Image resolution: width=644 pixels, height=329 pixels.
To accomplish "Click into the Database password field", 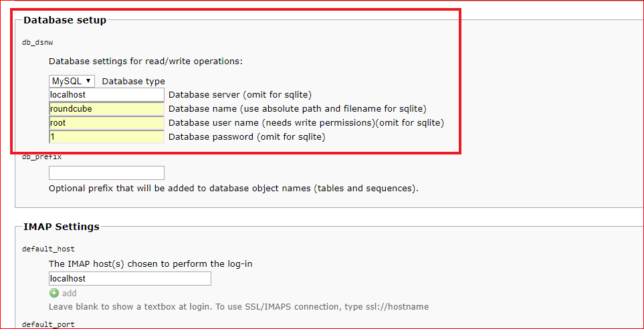I will pos(106,137).
